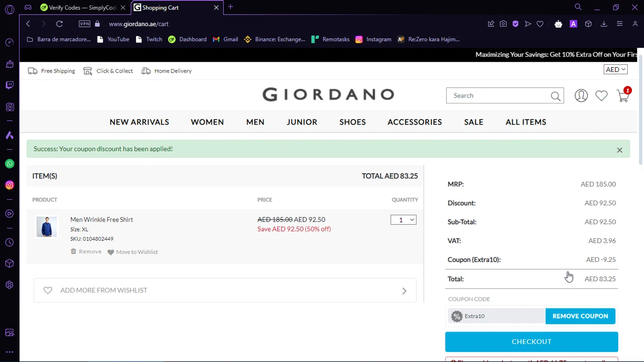Open YouTube bookmark
Image resolution: width=644 pixels, height=362 pixels.
click(x=113, y=39)
